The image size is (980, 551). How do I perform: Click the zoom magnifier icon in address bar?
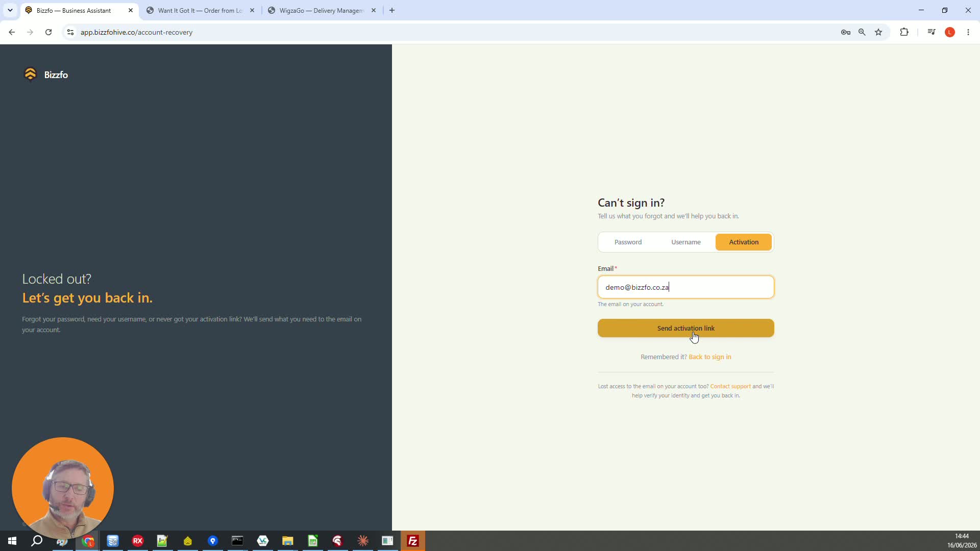862,32
